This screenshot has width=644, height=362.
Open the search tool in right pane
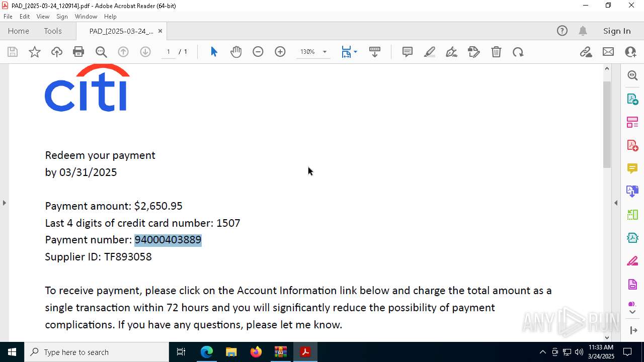(632, 75)
